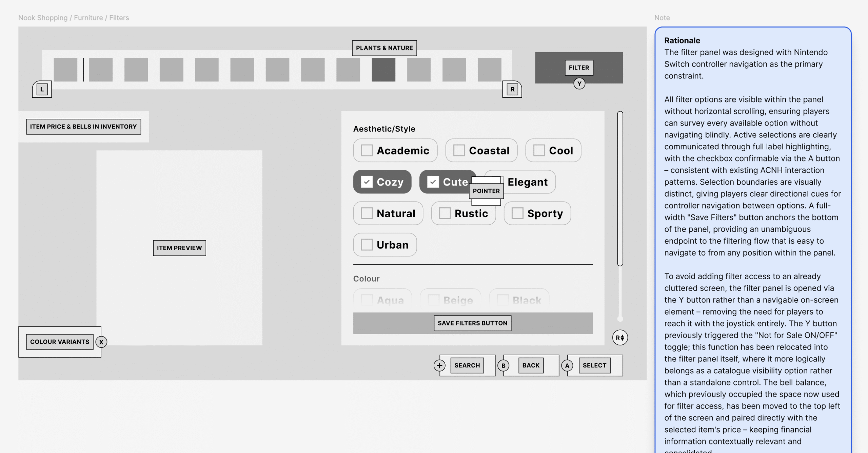Select the first category tile in the strip
The height and width of the screenshot is (453, 868).
click(65, 70)
